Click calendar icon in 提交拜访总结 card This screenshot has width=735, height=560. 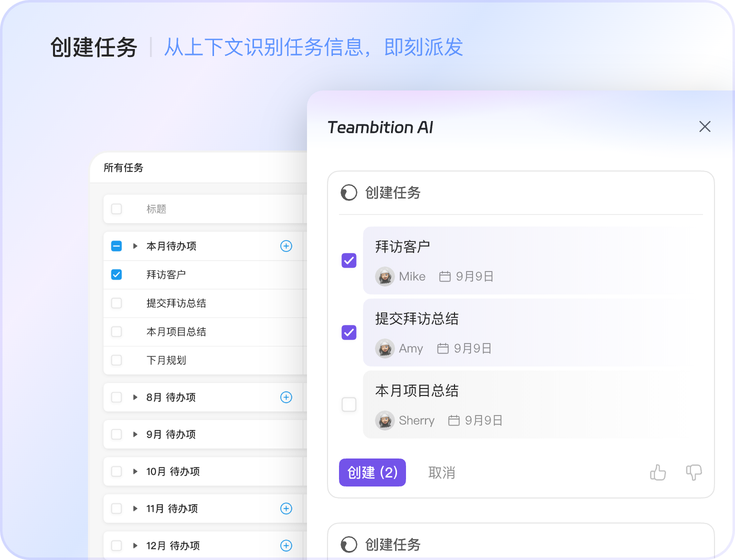tap(443, 348)
